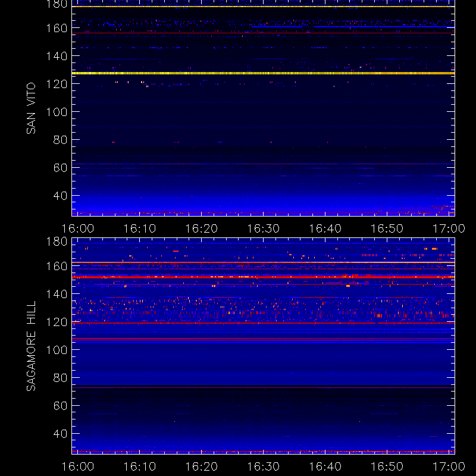
Task: Click the thick yellow band near 127 in San Vito
Action: (x=263, y=73)
